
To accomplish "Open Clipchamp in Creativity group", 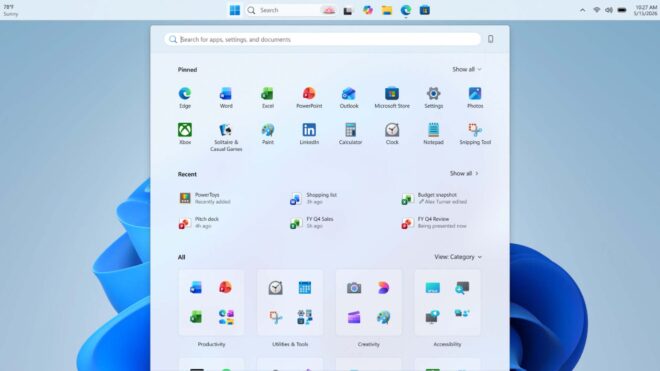I will pyautogui.click(x=354, y=317).
